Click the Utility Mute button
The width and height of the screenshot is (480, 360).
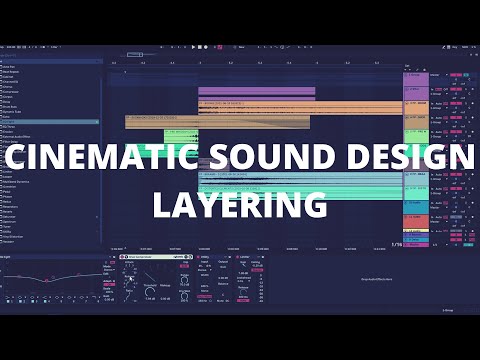(x=220, y=301)
